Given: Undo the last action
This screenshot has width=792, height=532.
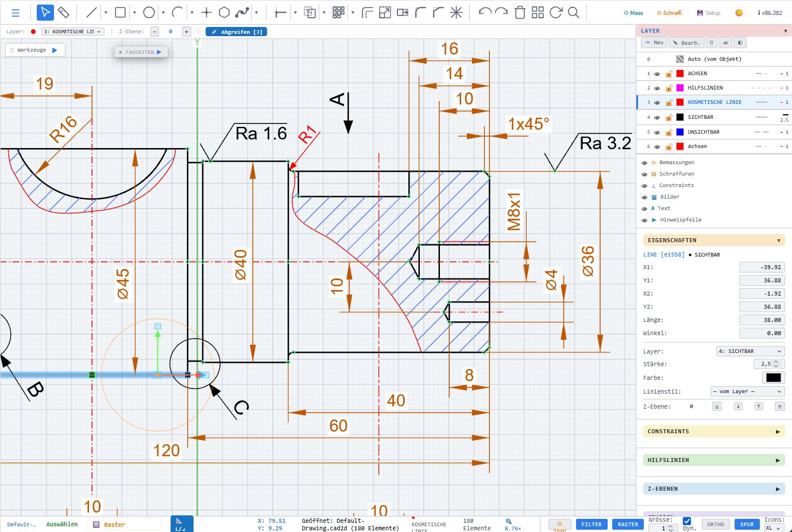Looking at the screenshot, I should [x=485, y=13].
